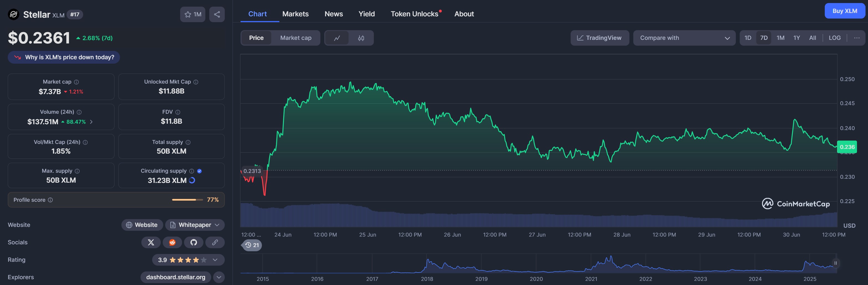Open the Chart tab
868x285 pixels.
[257, 14]
